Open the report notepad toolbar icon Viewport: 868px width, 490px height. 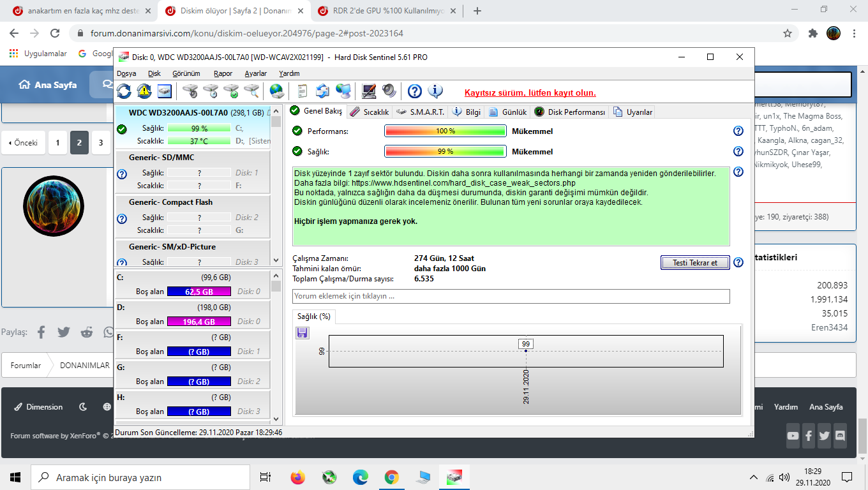(x=303, y=91)
